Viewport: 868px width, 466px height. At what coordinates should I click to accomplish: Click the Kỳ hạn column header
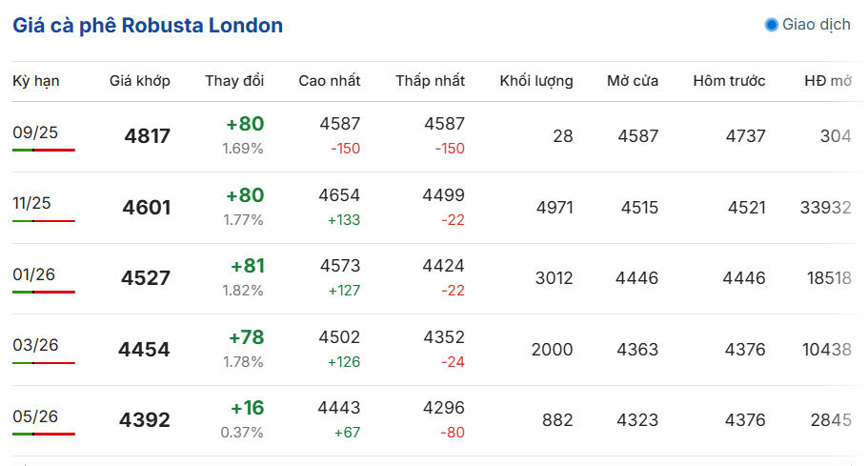pos(36,81)
